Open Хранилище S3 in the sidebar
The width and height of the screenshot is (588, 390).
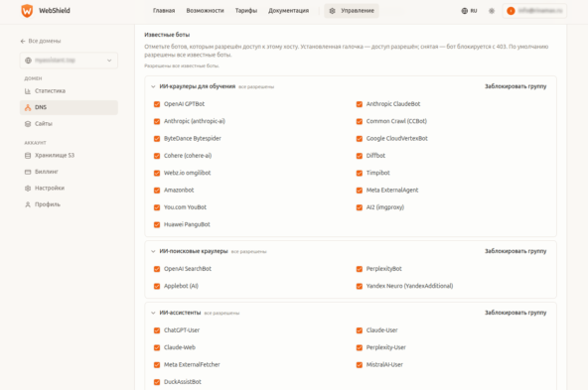pos(69,156)
